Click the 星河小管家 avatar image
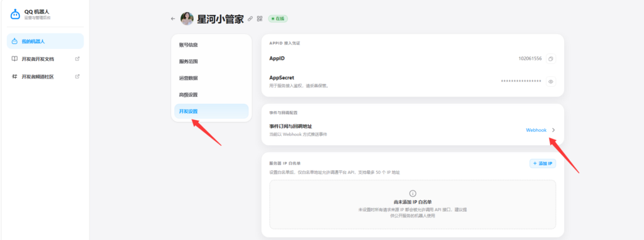The height and width of the screenshot is (240, 644). [187, 18]
